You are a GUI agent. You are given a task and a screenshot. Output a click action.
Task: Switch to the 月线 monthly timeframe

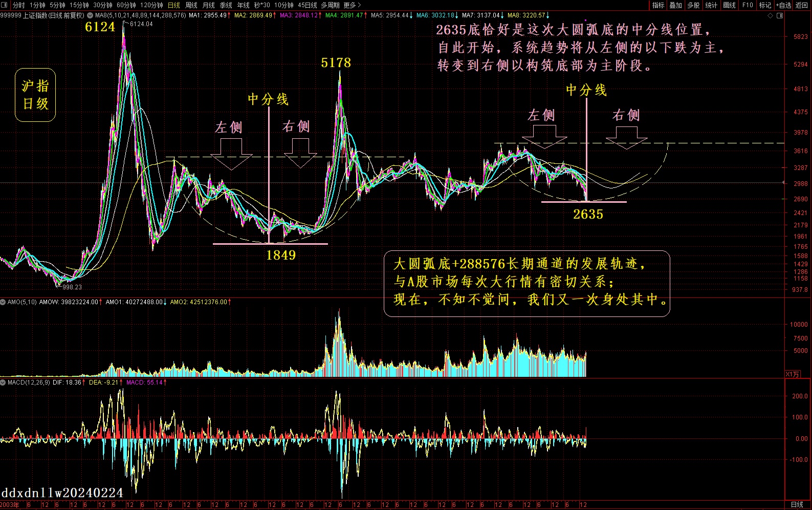pos(209,5)
